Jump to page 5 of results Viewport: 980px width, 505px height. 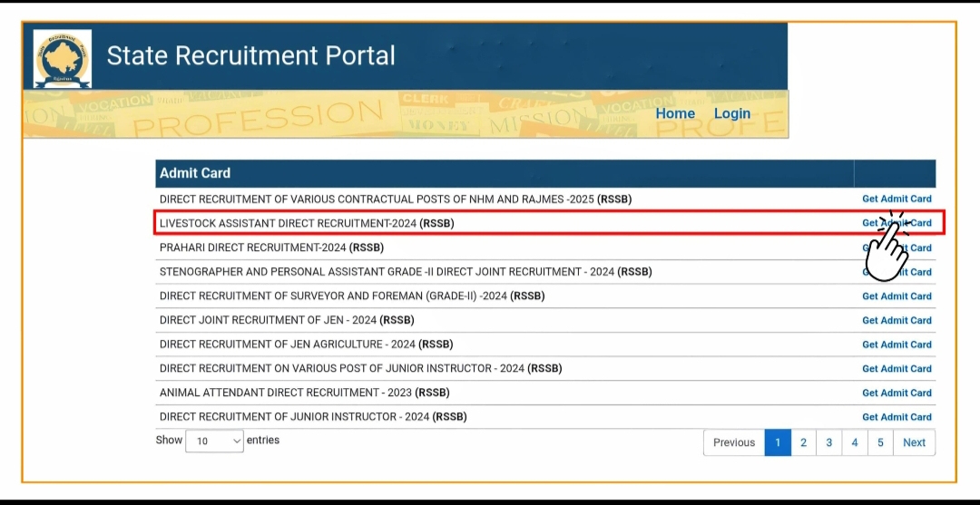click(880, 442)
